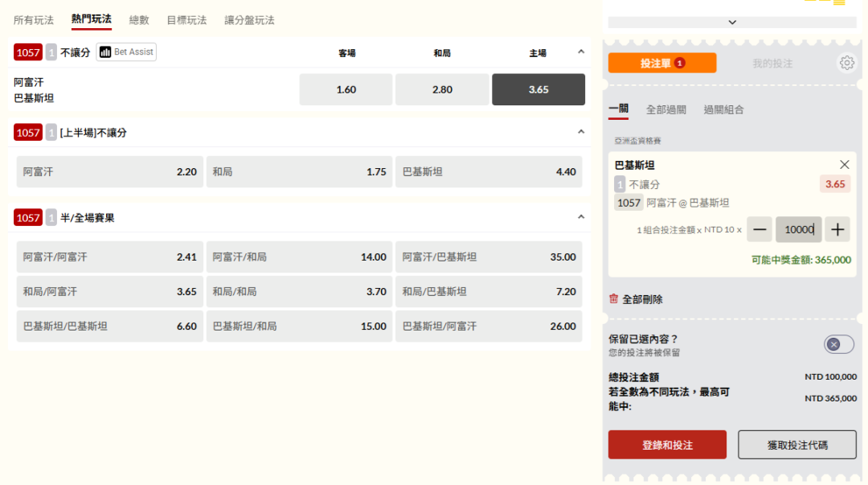Image resolution: width=868 pixels, height=485 pixels.
Task: Click the bet amount input field
Action: pos(798,230)
